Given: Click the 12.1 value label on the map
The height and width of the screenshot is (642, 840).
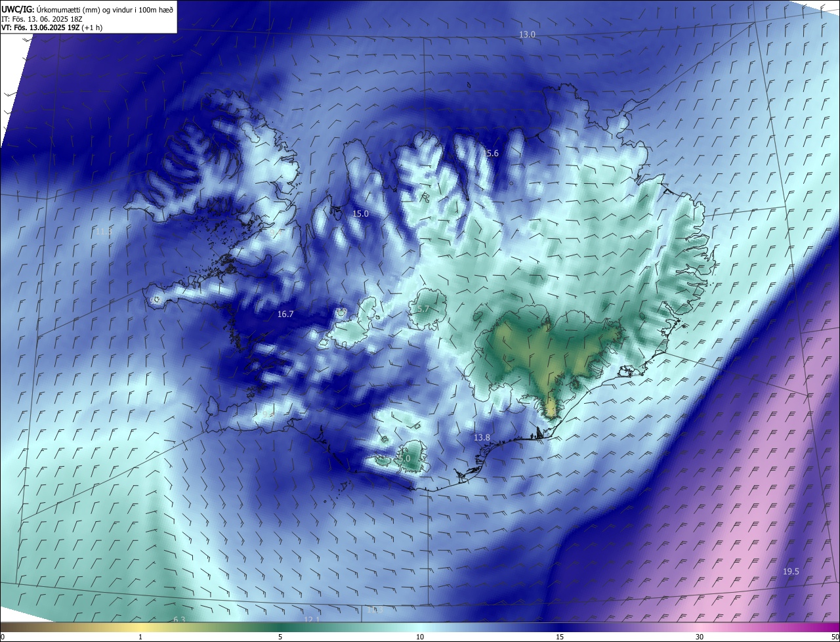Looking at the screenshot, I should pos(312,619).
